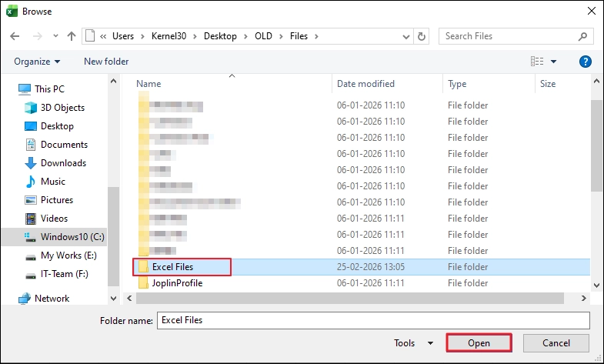Close the Browse dialog

(x=592, y=11)
